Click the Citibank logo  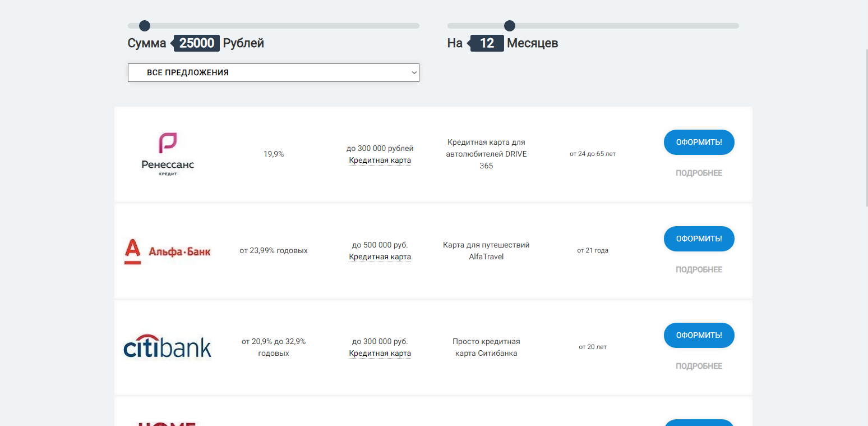pyautogui.click(x=168, y=347)
